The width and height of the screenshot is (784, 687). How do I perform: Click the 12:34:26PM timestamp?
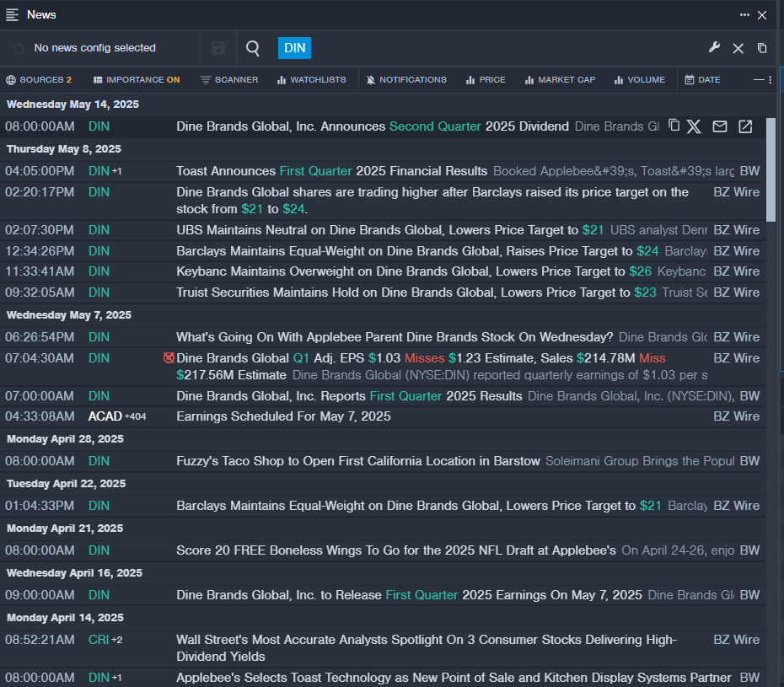coord(40,251)
